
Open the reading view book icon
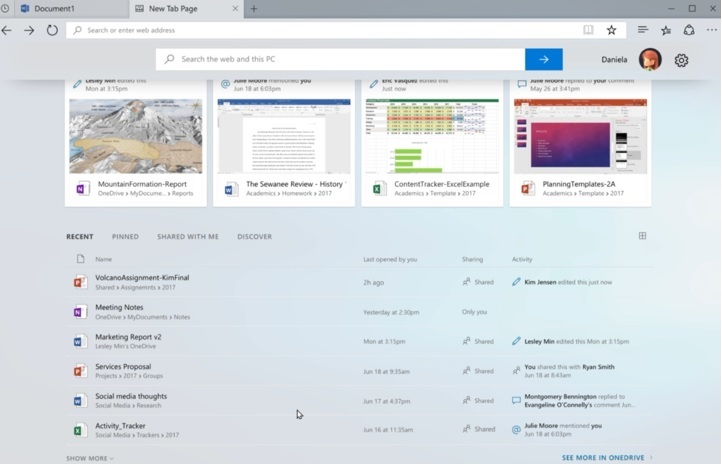coord(588,30)
